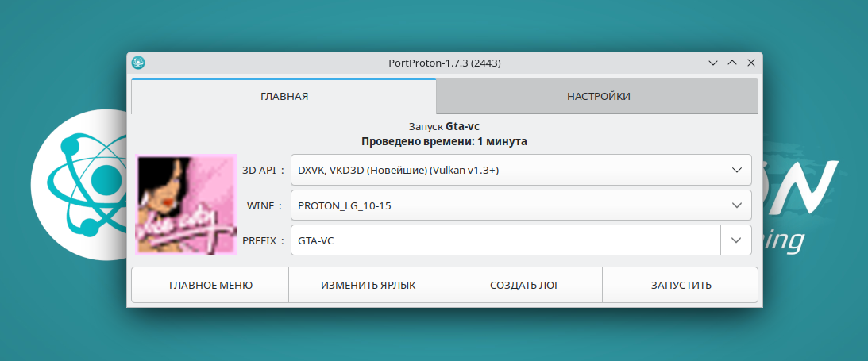Switch to the ГЛАВНАЯ tab
Image resolution: width=868 pixels, height=361 pixels.
pyautogui.click(x=284, y=97)
